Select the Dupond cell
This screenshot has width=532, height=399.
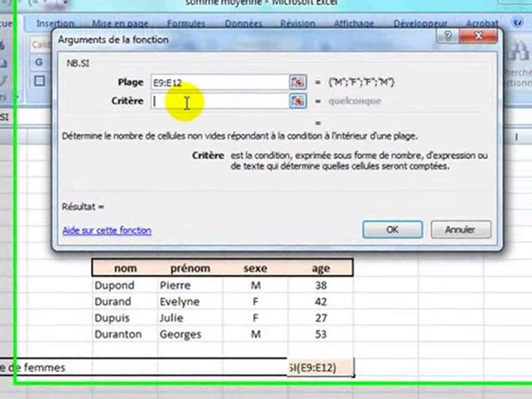pos(125,285)
